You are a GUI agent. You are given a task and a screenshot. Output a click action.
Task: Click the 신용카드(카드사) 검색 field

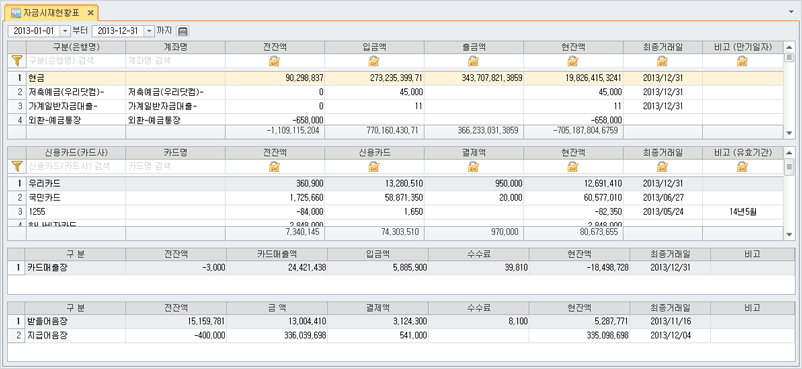pyautogui.click(x=76, y=166)
